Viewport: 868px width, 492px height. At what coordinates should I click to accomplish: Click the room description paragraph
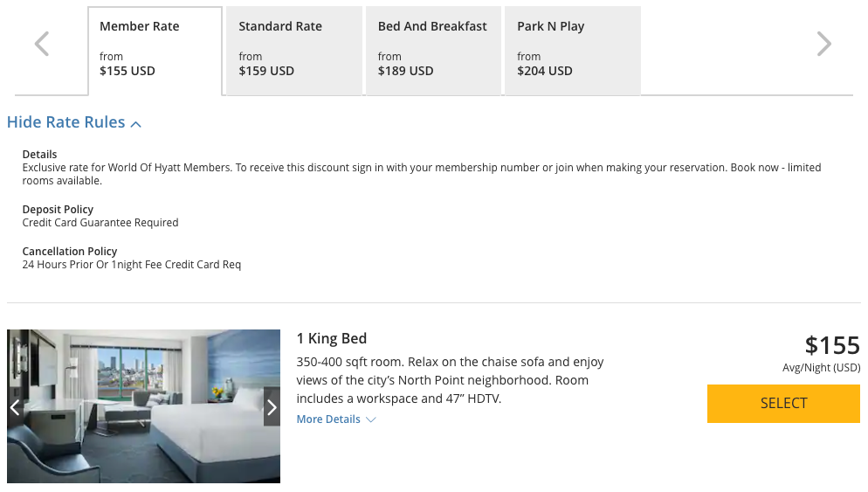click(x=450, y=380)
